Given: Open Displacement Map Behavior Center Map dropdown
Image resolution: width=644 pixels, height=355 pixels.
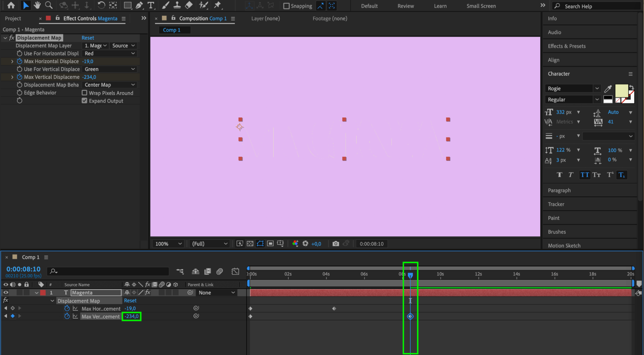Looking at the screenshot, I should click(110, 85).
